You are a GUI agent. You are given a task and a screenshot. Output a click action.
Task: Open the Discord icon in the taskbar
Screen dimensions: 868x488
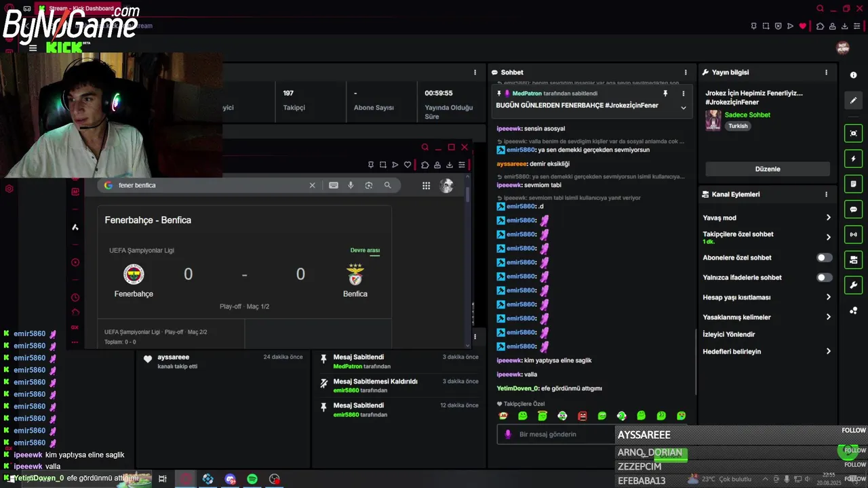[230, 479]
